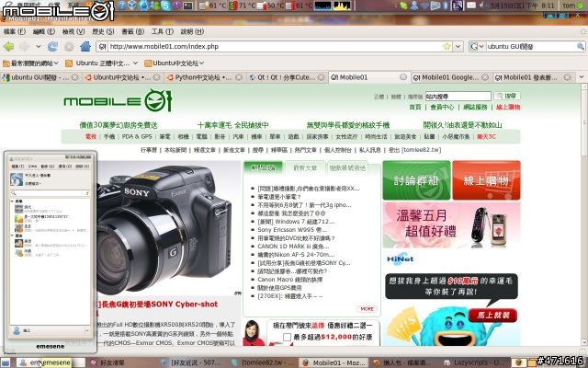This screenshot has width=588, height=368.
Task: Open the 'Sony Ericsson W995' article link
Action: pyautogui.click(x=292, y=230)
